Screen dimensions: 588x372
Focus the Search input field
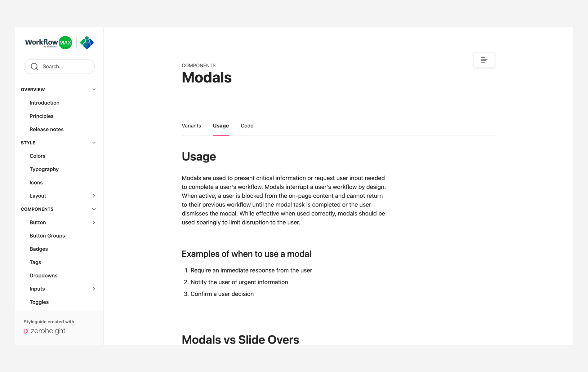pos(59,67)
